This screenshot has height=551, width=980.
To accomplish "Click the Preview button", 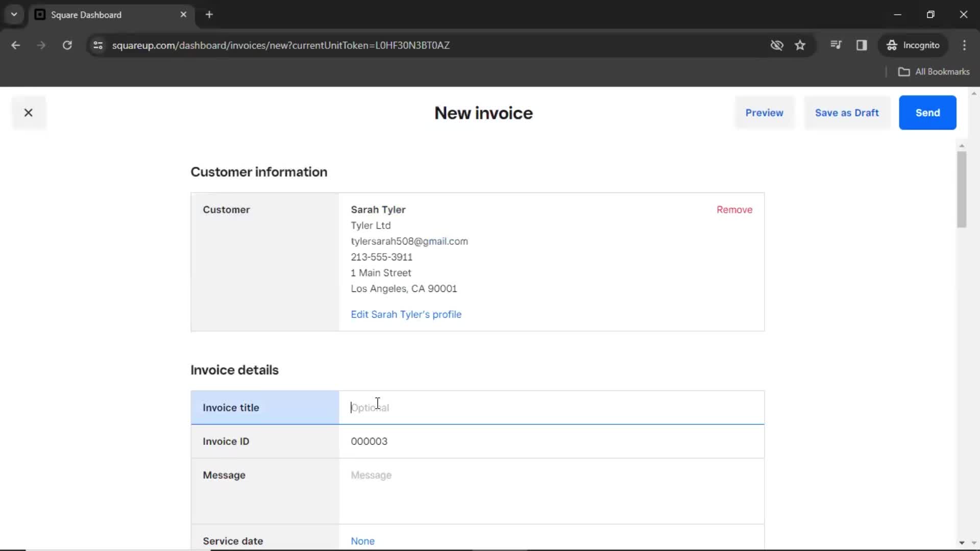I will coord(764,113).
